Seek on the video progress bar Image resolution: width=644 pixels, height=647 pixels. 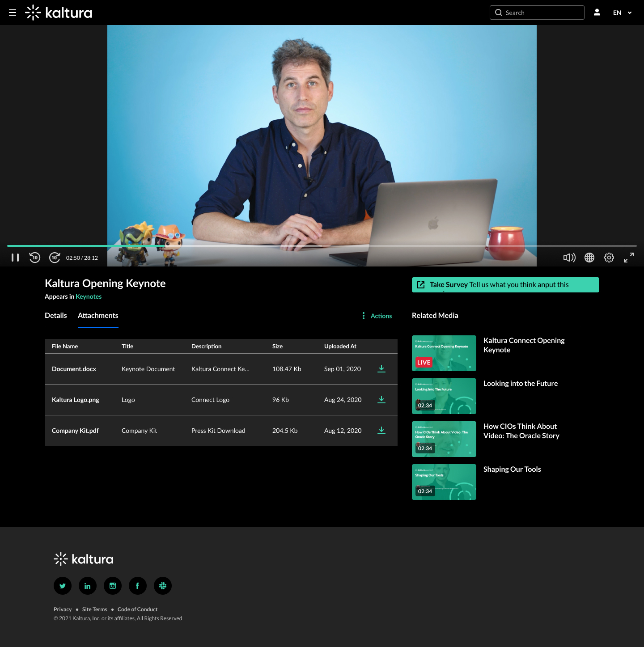click(322, 246)
